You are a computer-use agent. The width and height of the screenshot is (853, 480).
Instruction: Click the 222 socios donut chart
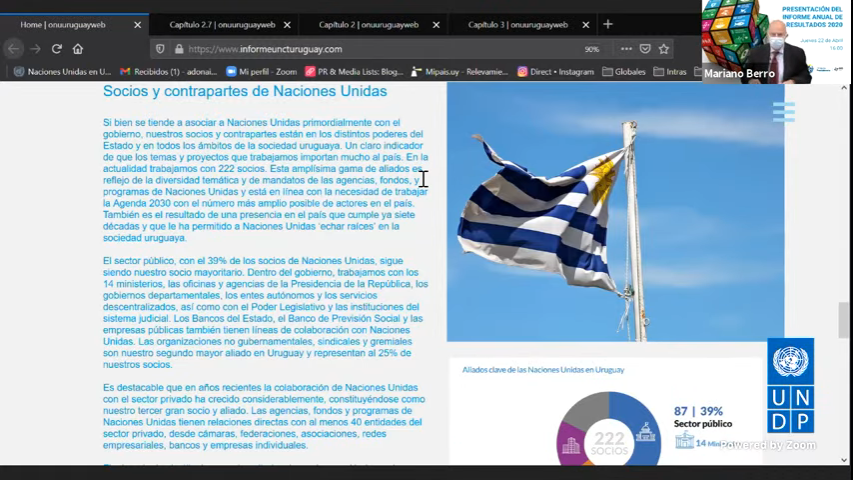[609, 428]
